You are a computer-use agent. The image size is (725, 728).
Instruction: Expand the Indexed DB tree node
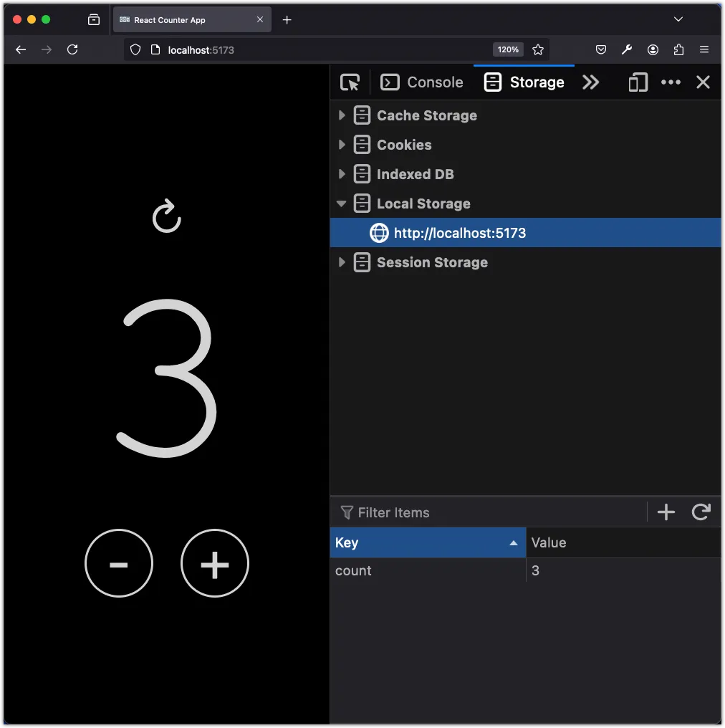coord(342,173)
